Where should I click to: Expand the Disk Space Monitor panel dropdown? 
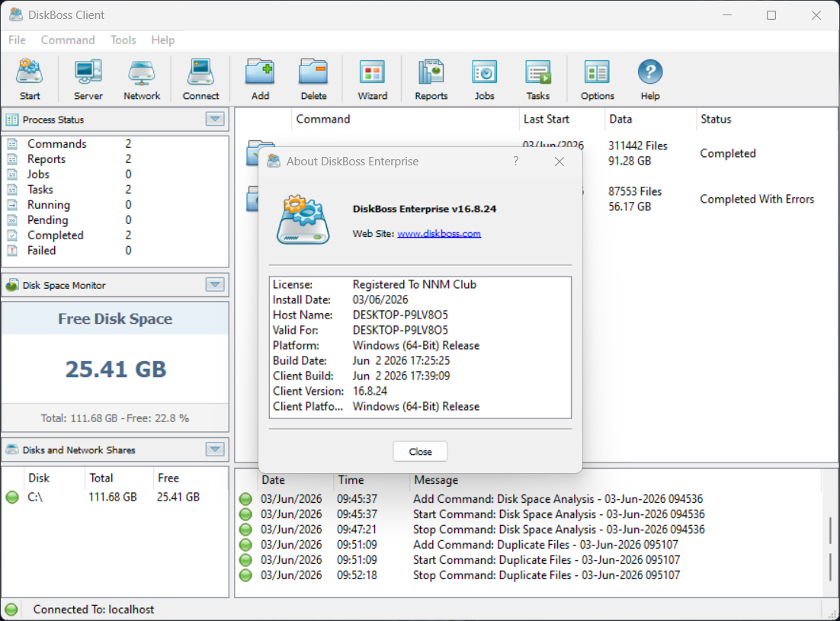pos(216,285)
